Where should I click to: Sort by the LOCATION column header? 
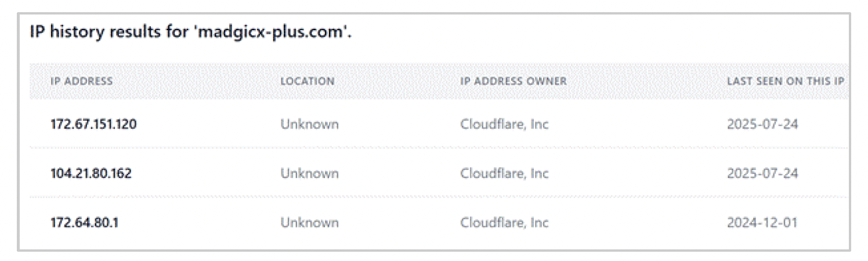coord(308,81)
